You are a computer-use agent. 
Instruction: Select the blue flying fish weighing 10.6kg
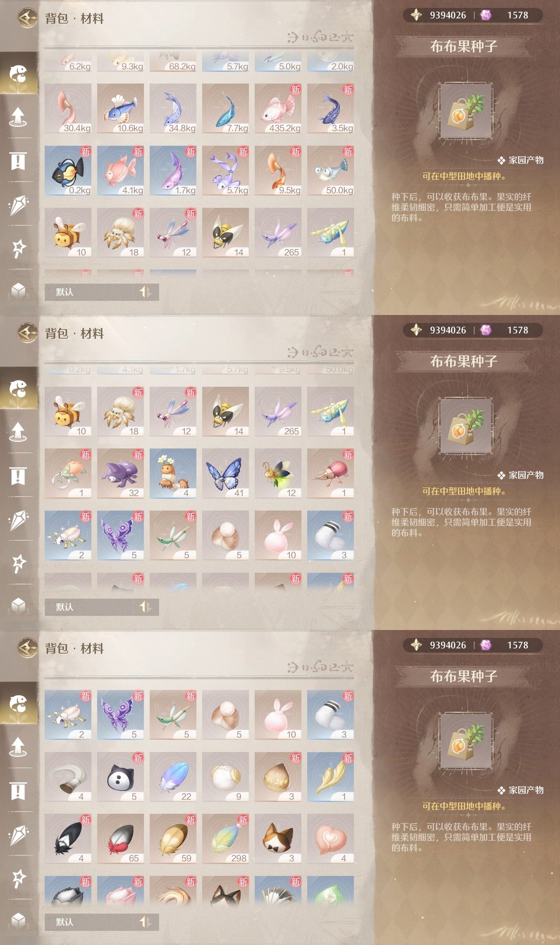120,108
